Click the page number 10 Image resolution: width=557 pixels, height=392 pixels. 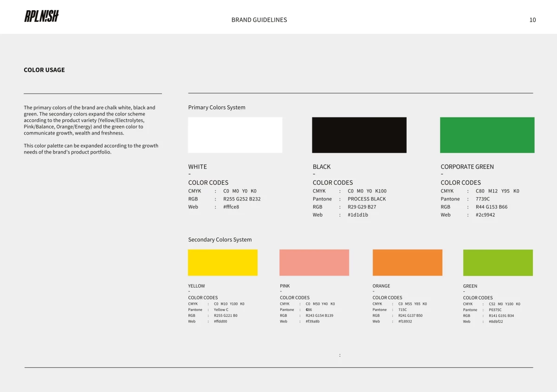(x=532, y=20)
